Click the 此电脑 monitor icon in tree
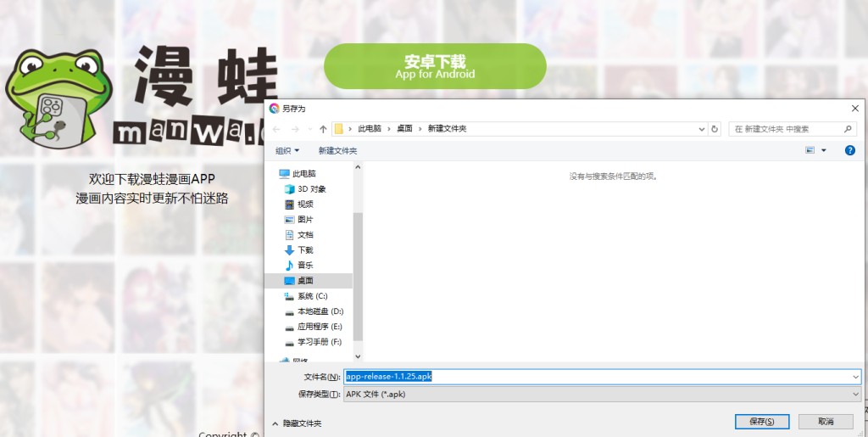This screenshot has height=437, width=868. pos(285,173)
